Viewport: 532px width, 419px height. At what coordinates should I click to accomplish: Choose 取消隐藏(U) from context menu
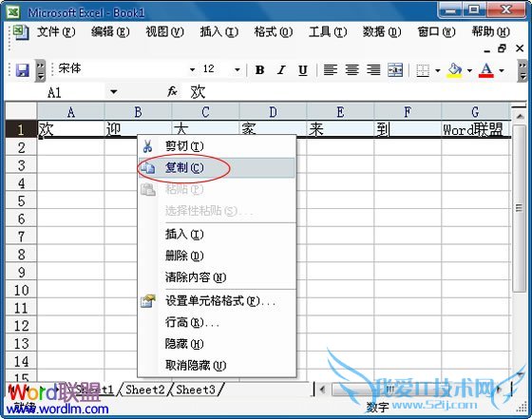pyautogui.click(x=217, y=366)
